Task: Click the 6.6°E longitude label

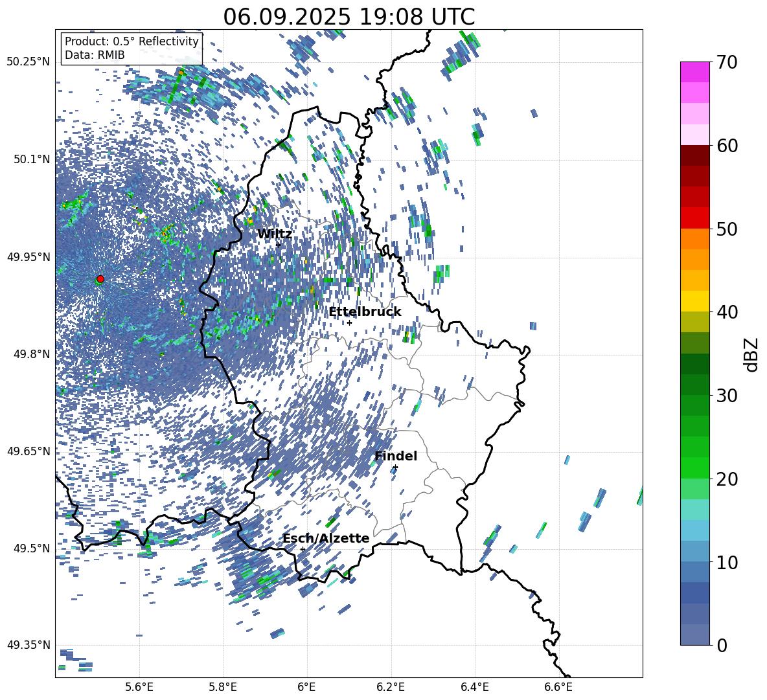Action: point(558,688)
